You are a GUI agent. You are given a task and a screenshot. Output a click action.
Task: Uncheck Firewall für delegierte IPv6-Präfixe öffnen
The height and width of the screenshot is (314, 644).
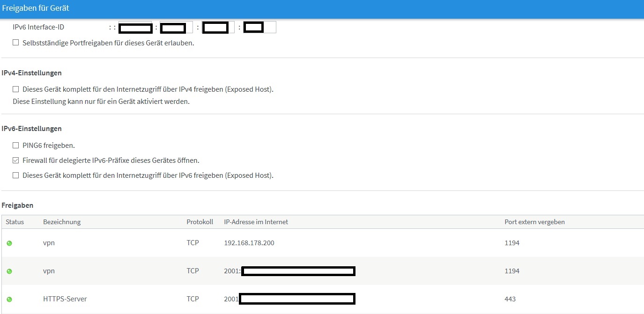[16, 160]
